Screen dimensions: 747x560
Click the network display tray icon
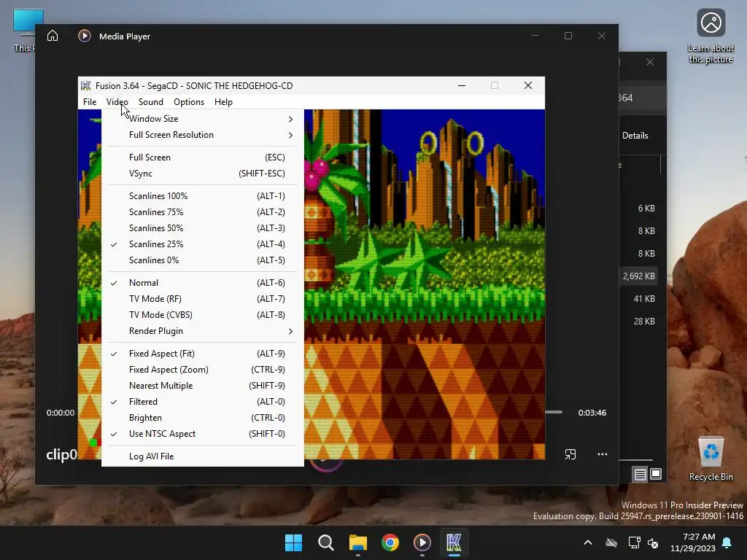[x=634, y=542]
